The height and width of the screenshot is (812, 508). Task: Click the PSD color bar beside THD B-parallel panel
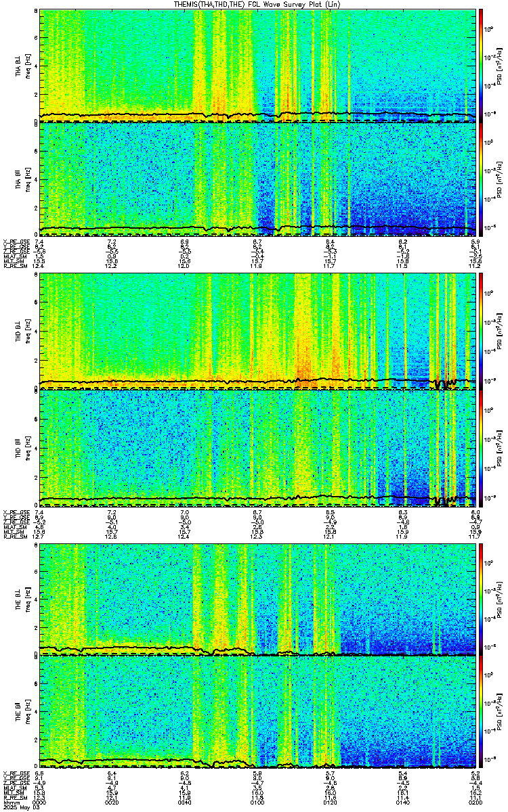pos(481,448)
